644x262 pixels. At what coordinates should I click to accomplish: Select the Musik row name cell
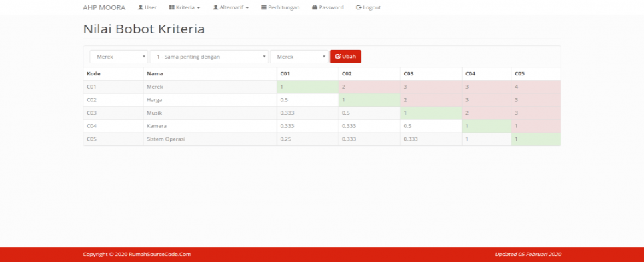click(210, 113)
